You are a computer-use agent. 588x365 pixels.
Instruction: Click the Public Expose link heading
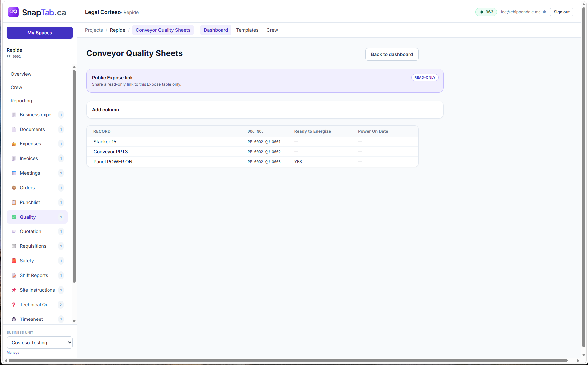112,78
